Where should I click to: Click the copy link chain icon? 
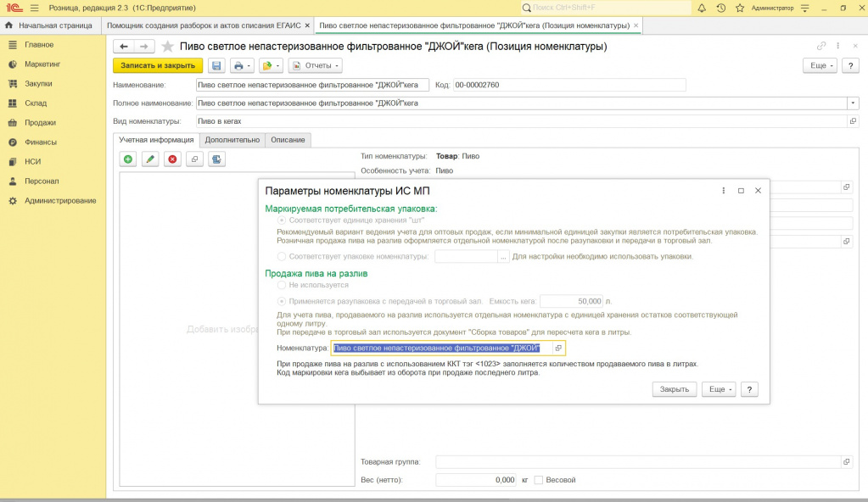[x=821, y=46]
